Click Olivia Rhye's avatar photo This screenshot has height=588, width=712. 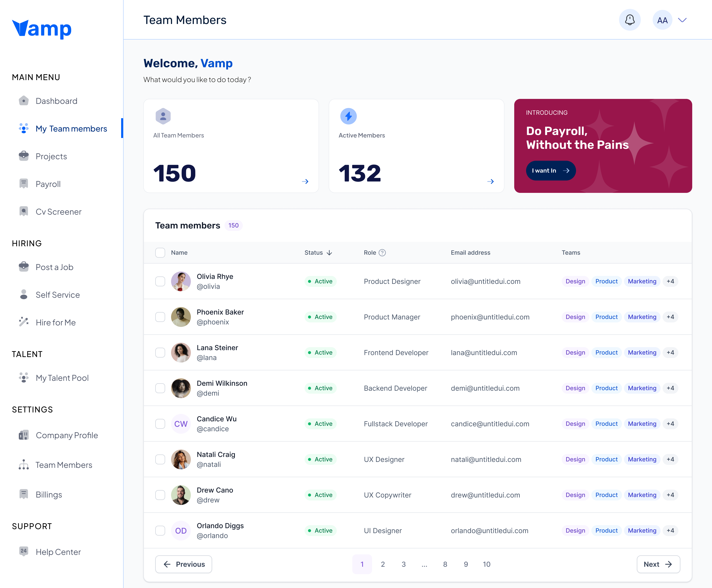tap(181, 281)
